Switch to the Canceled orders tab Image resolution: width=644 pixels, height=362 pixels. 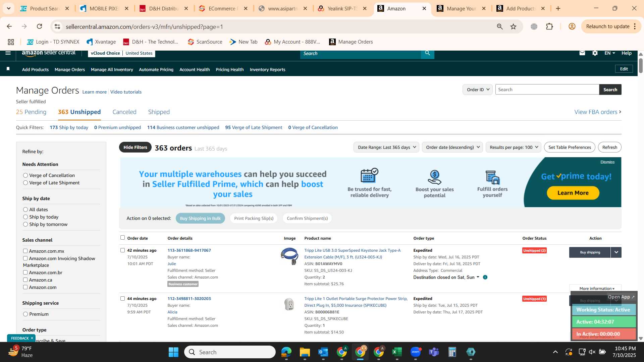point(124,112)
